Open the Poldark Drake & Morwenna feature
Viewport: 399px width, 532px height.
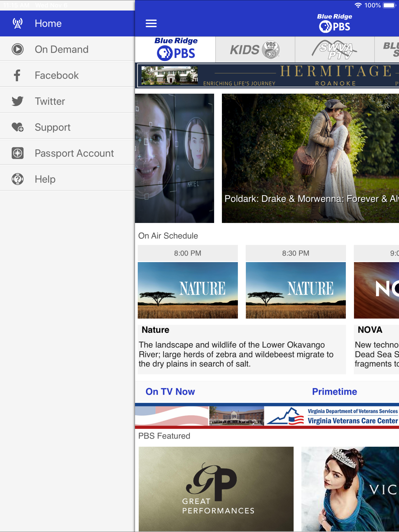coord(310,158)
